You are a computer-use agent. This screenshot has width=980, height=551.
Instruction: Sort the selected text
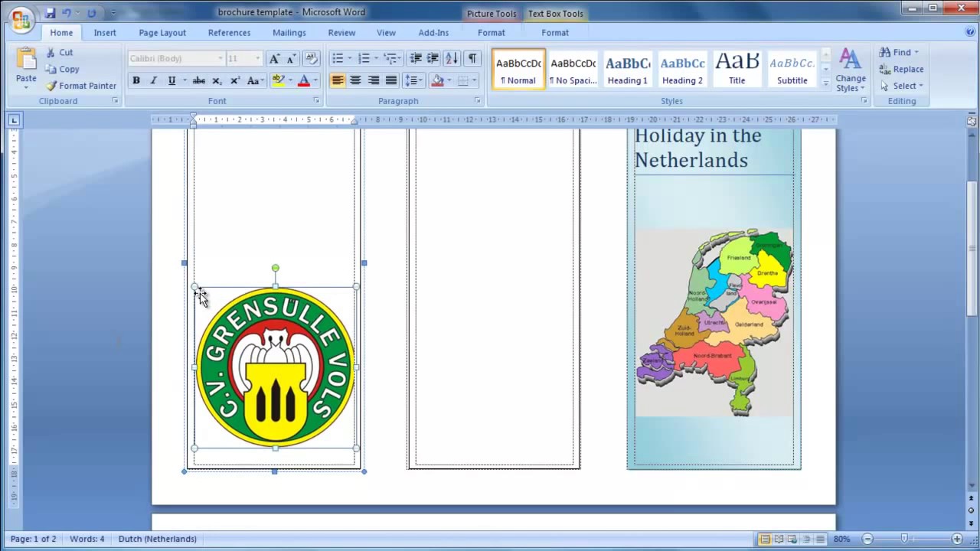pyautogui.click(x=452, y=59)
